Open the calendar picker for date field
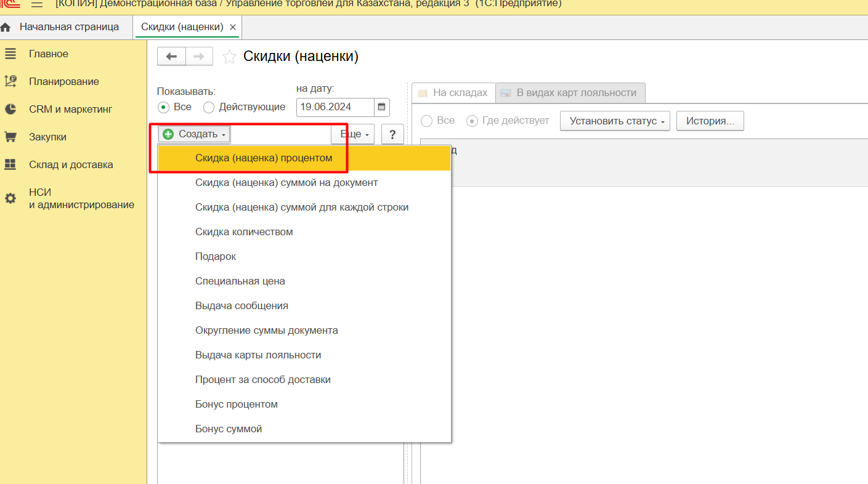868x484 pixels. pos(382,107)
